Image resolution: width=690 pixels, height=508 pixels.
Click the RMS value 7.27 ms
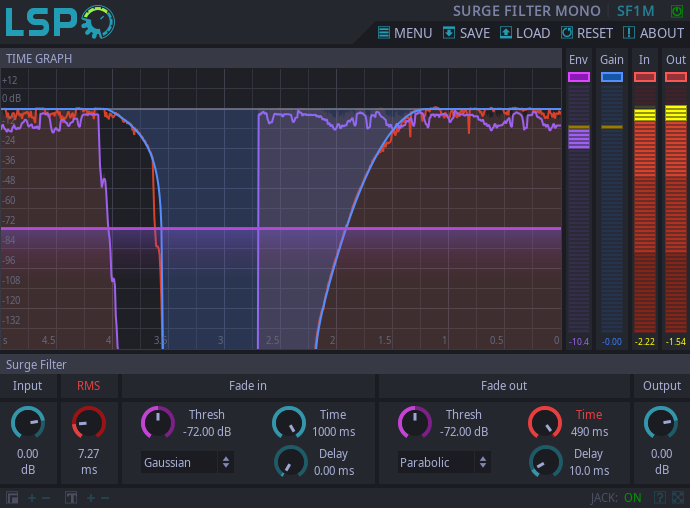pyautogui.click(x=89, y=462)
